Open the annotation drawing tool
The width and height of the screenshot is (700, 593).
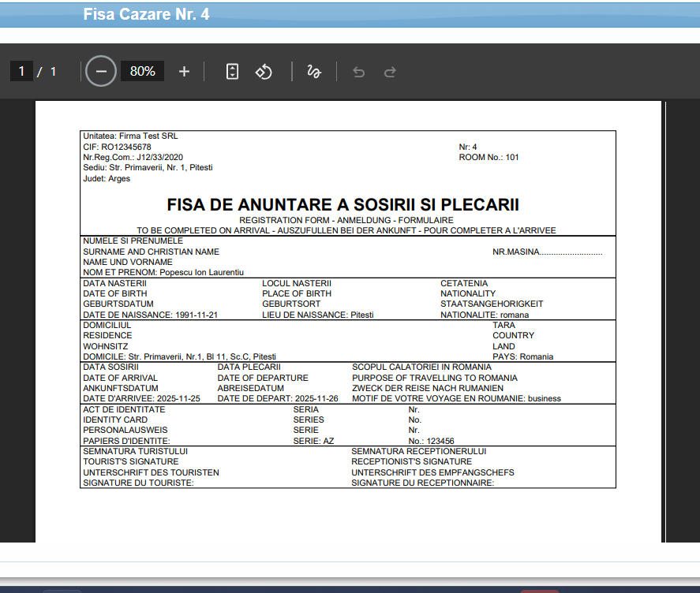point(313,71)
